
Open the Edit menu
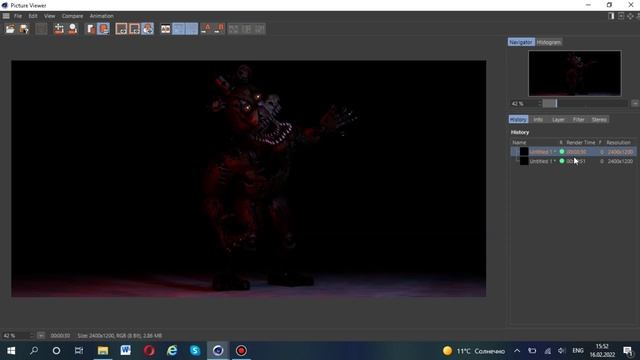pos(33,16)
